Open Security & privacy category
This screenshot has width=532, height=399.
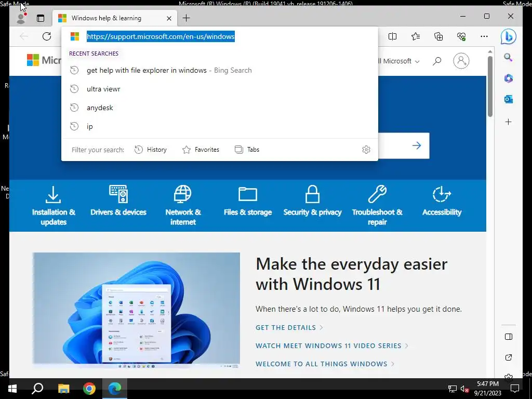[x=312, y=201]
